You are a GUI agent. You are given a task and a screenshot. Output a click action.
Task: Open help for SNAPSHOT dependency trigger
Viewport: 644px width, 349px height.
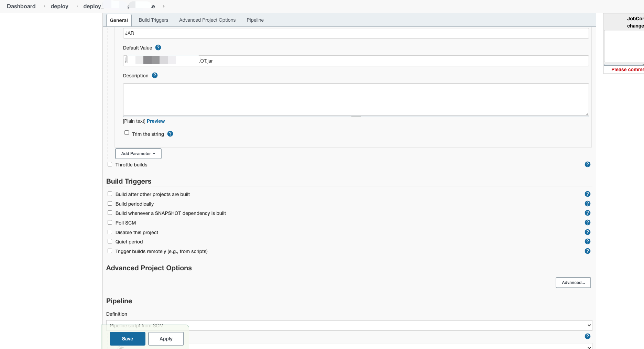coord(588,213)
